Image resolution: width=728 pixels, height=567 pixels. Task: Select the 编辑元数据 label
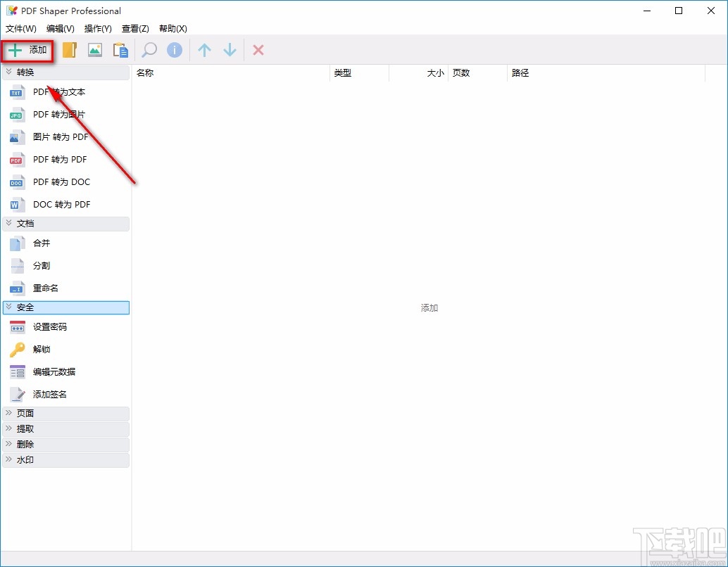tap(54, 372)
